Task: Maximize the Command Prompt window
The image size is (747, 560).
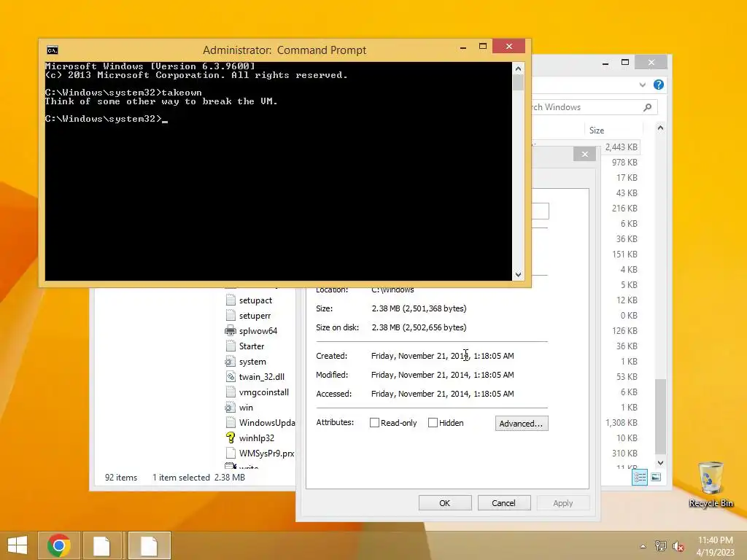Action: (483, 46)
